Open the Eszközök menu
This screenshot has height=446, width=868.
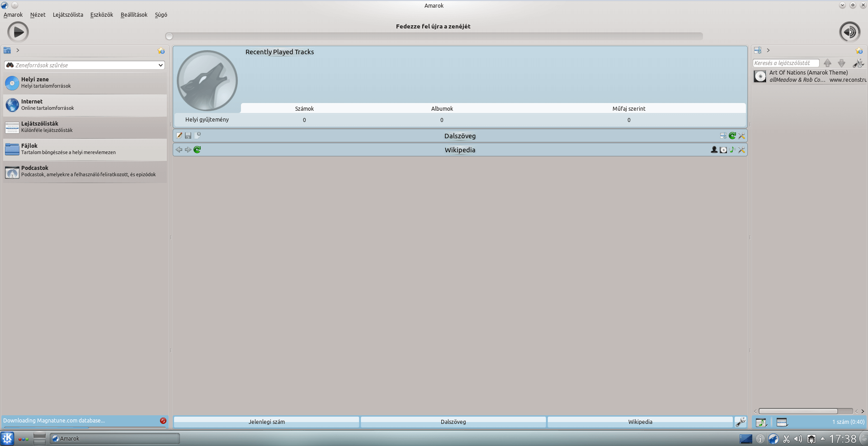[101, 14]
